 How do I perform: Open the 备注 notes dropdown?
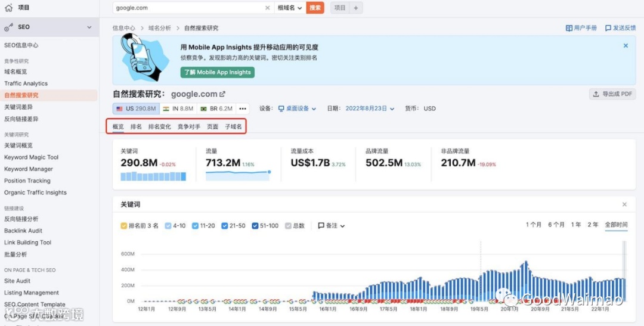click(x=332, y=226)
